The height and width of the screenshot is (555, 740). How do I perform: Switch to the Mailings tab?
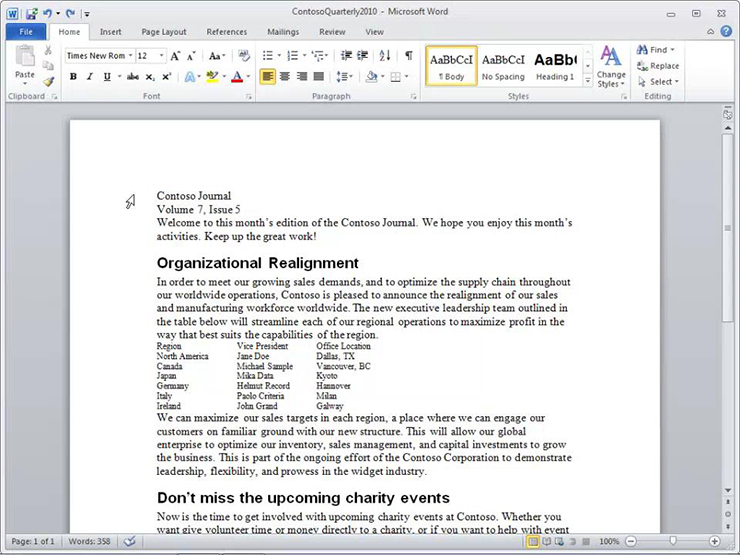point(283,32)
